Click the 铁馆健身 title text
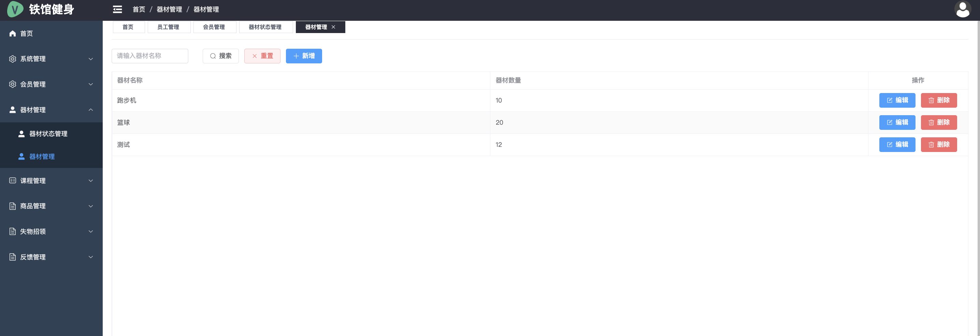This screenshot has width=980, height=336. [52, 10]
